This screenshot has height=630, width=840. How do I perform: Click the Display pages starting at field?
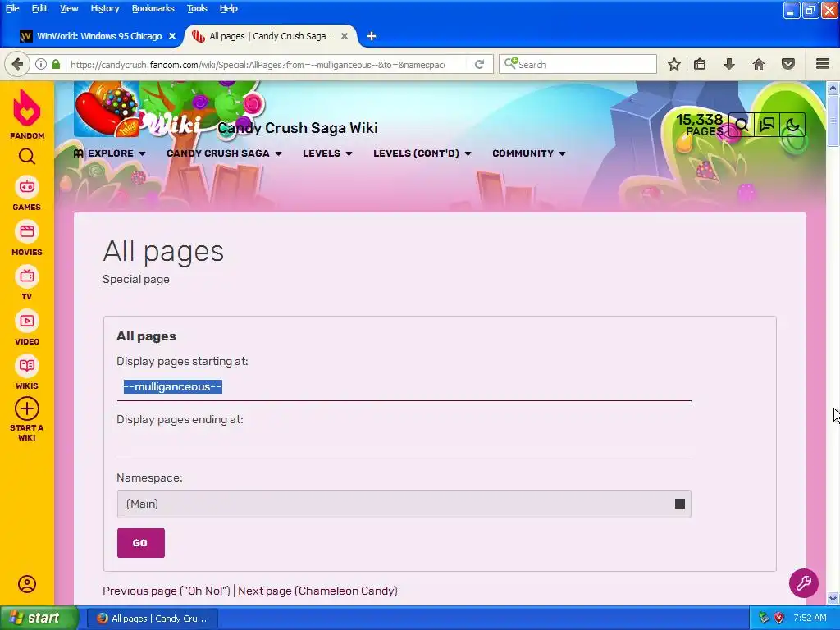404,387
